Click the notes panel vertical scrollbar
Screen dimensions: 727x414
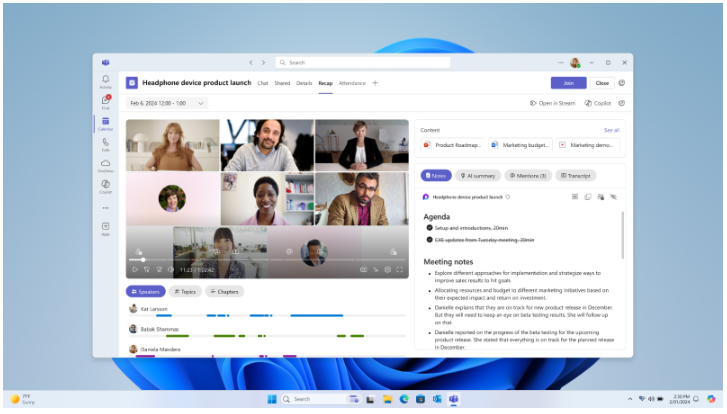622,235
